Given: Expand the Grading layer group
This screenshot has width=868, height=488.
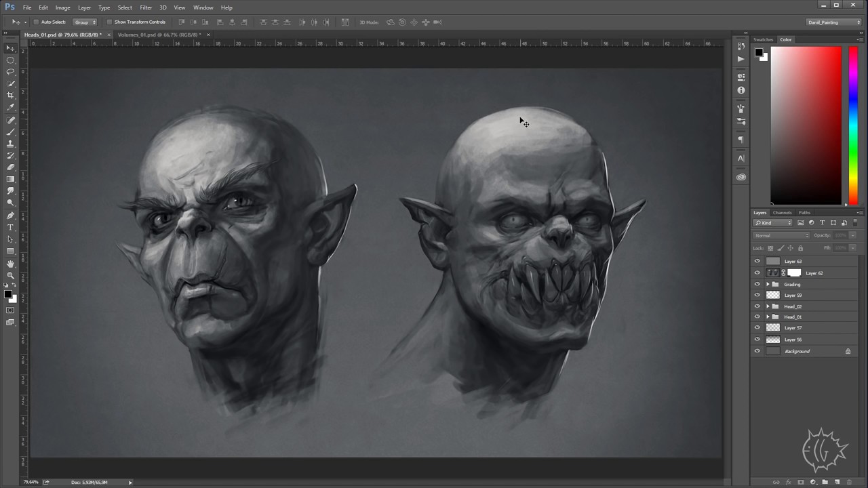Looking at the screenshot, I should (x=768, y=285).
